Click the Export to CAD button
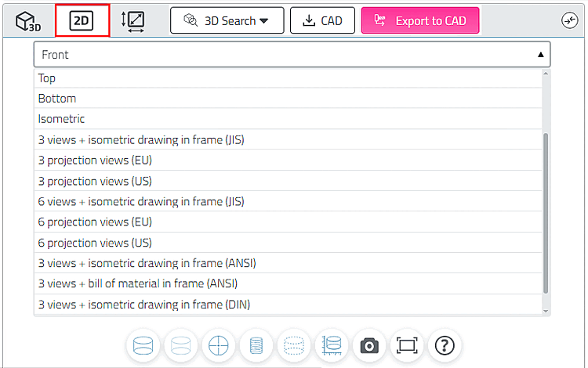The width and height of the screenshot is (588, 368). tap(420, 21)
